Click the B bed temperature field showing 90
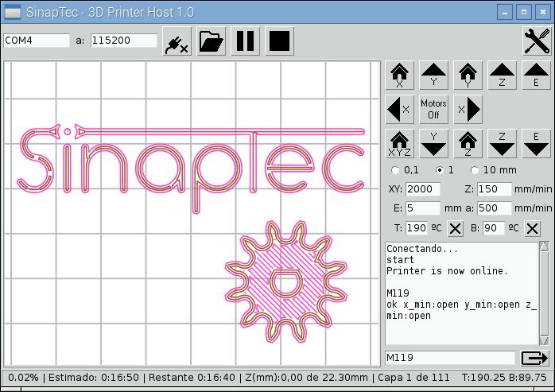 [494, 228]
